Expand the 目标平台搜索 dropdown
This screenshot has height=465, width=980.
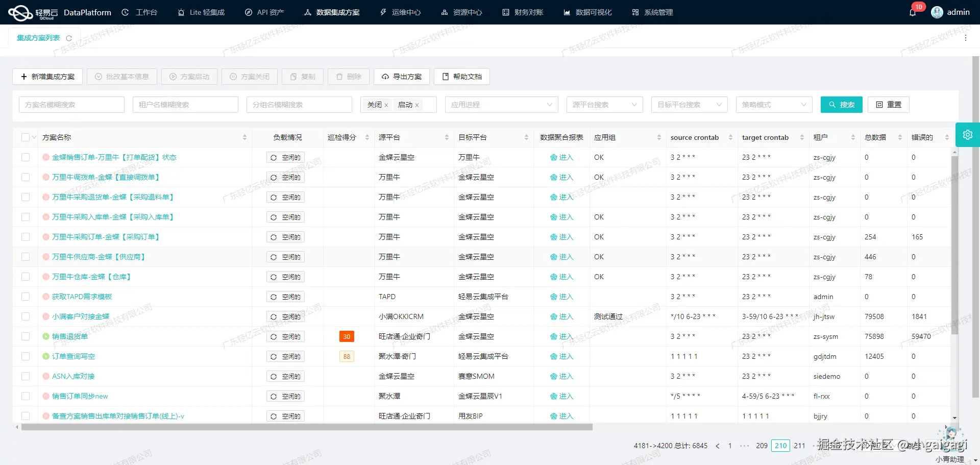click(689, 104)
